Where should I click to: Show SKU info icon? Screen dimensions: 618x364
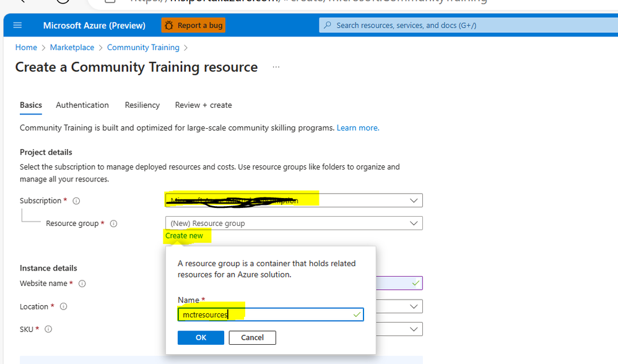pyautogui.click(x=48, y=329)
